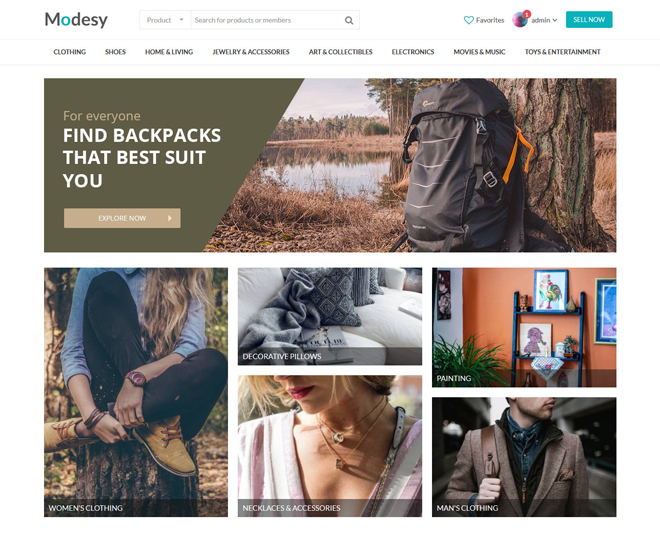Click the Explore Now button
This screenshot has width=660, height=537.
[x=122, y=218]
